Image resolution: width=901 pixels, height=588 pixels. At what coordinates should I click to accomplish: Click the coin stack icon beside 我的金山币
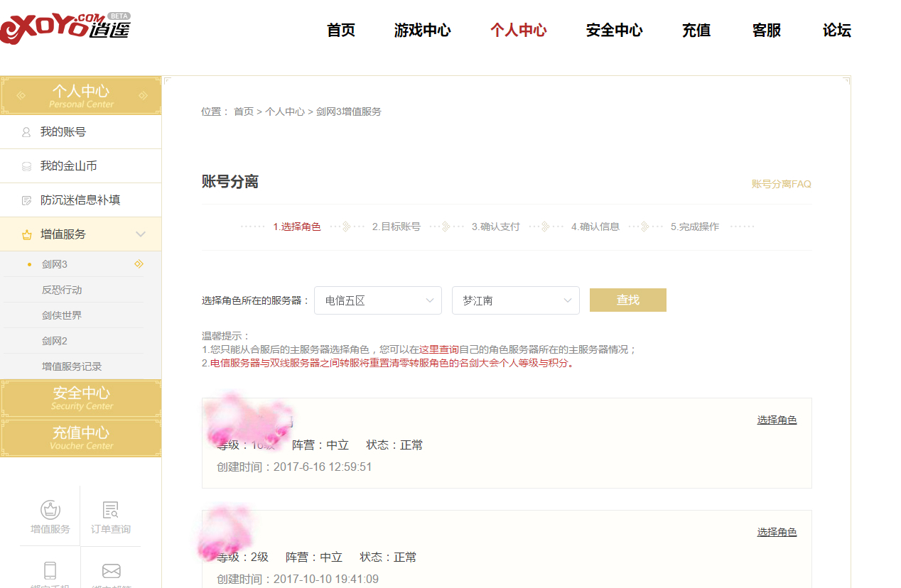(x=26, y=166)
